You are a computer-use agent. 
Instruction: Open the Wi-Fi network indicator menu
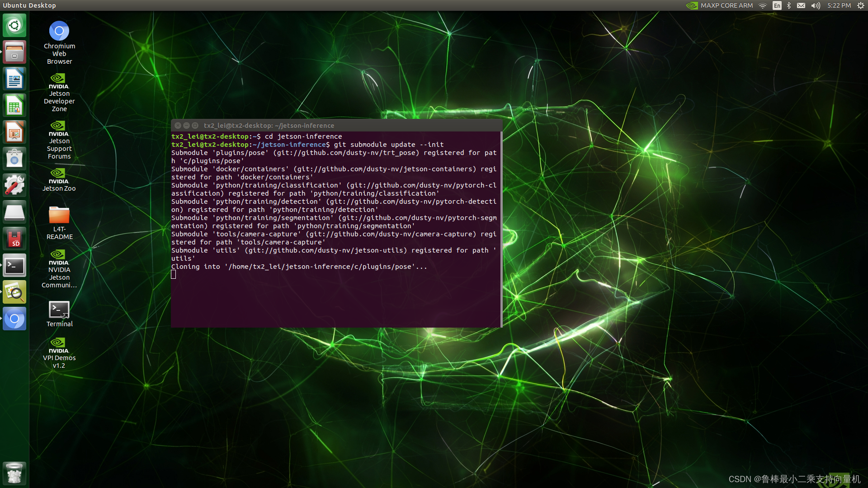[763, 5]
